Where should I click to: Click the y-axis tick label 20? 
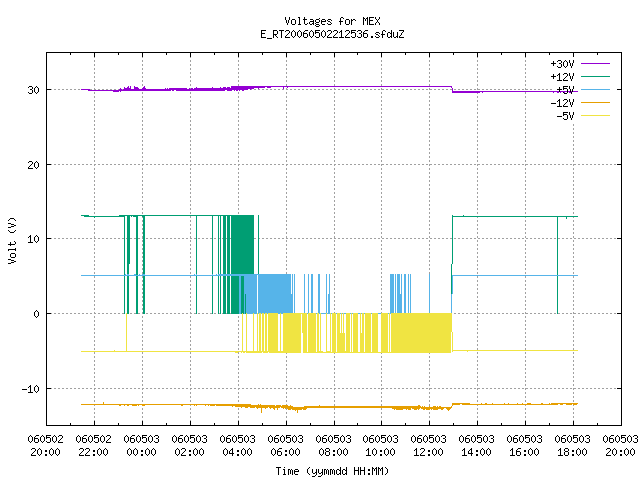click(33, 165)
